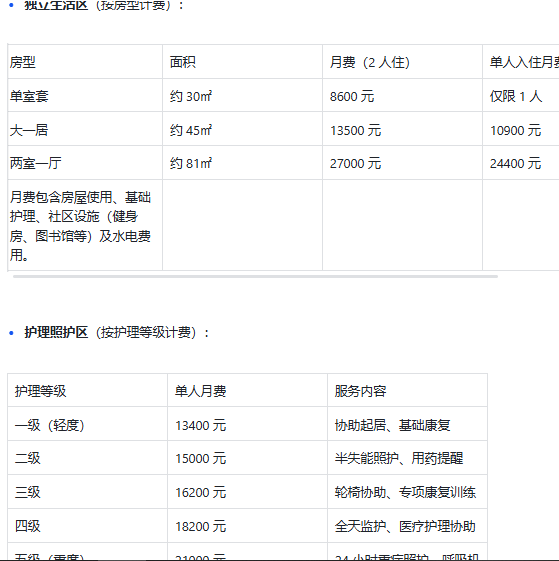Click the '24400 元' single-occupancy cell
Screen dimensions: 559x561
[x=521, y=163]
